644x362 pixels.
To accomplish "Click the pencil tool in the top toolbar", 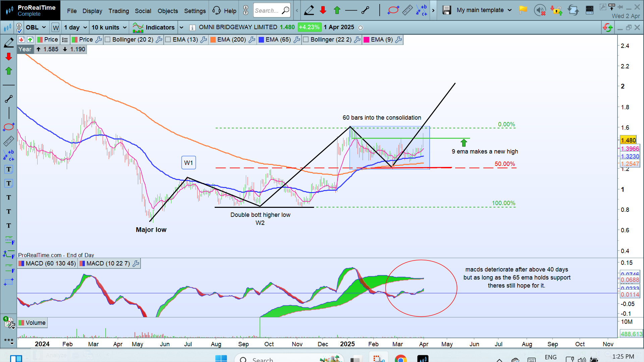I will [309, 10].
